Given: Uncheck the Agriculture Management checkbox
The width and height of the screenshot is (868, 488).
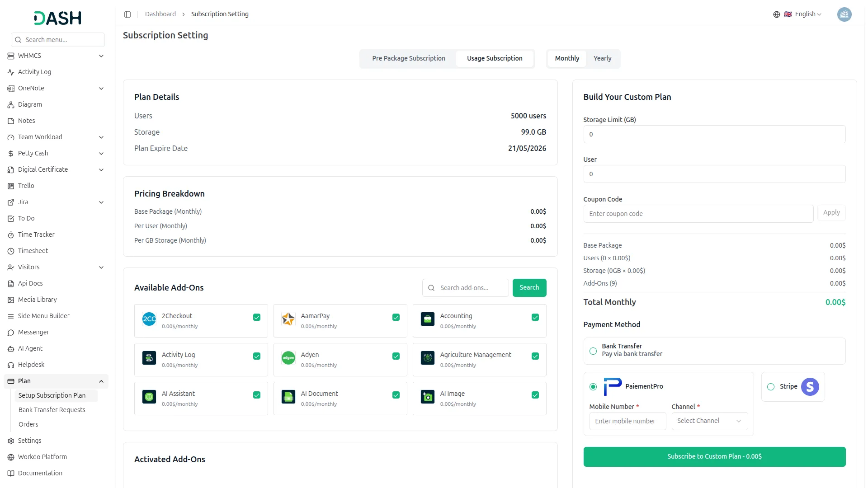Looking at the screenshot, I should 535,356.
